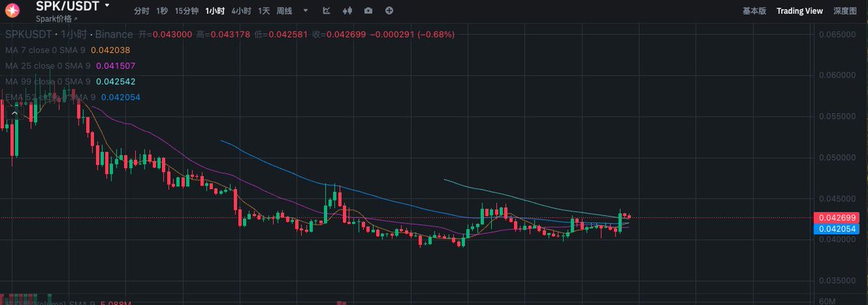Viewport: 868px width, 305px height.
Task: Switch to 基本版 chart mode
Action: click(x=754, y=11)
